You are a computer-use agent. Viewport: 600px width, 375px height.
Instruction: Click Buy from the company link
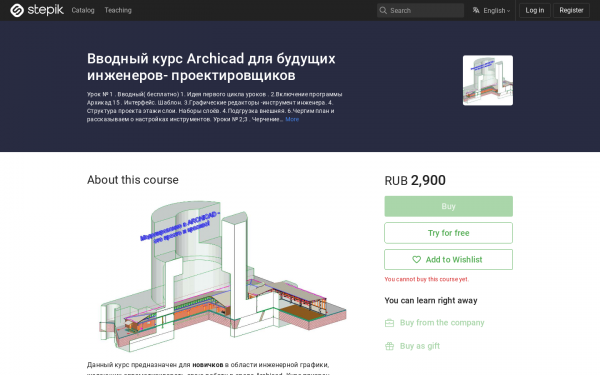pos(442,323)
